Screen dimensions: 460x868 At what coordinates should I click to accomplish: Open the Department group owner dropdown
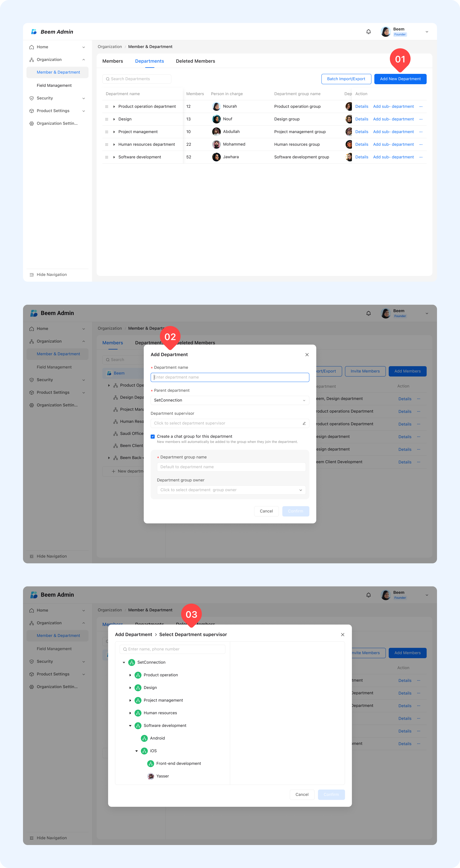click(x=231, y=490)
